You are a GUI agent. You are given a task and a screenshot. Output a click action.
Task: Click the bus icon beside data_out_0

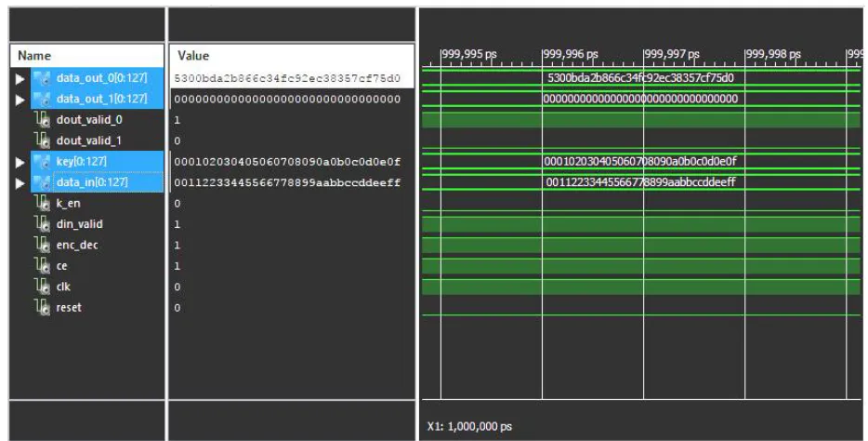pos(42,78)
